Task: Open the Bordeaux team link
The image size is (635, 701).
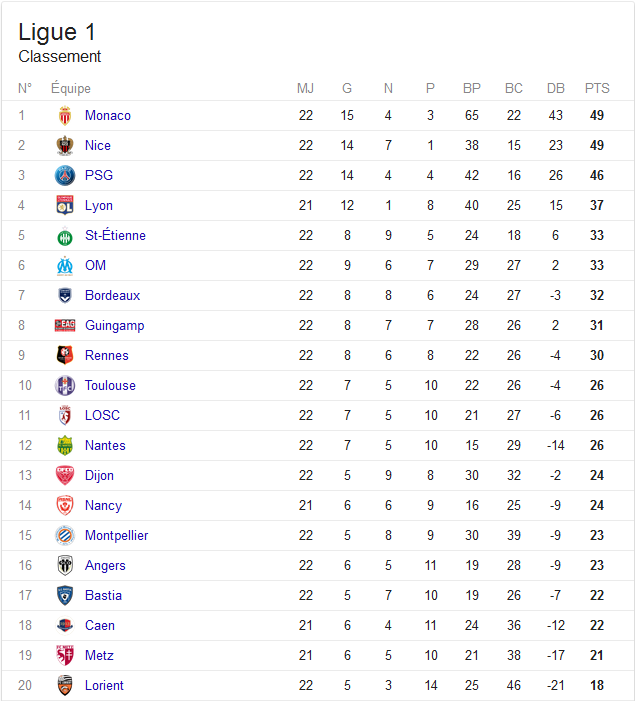Action: point(112,296)
